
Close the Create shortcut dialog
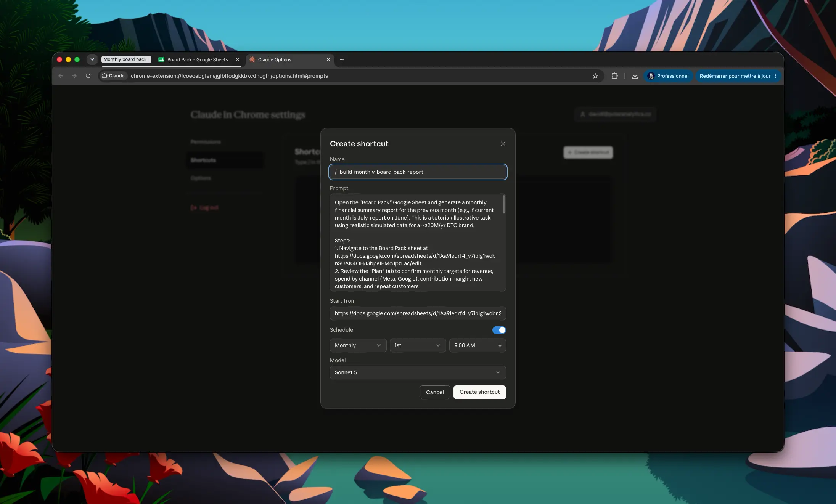tap(503, 144)
